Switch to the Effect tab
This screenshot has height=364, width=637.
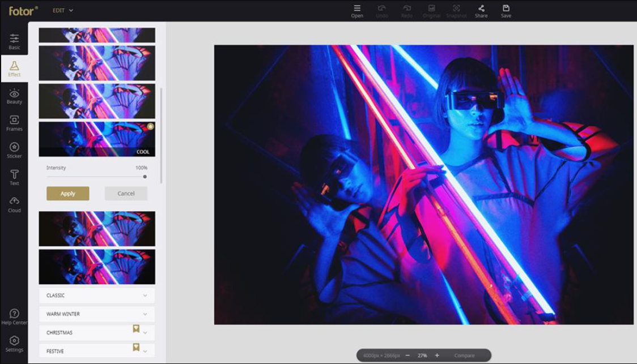14,68
